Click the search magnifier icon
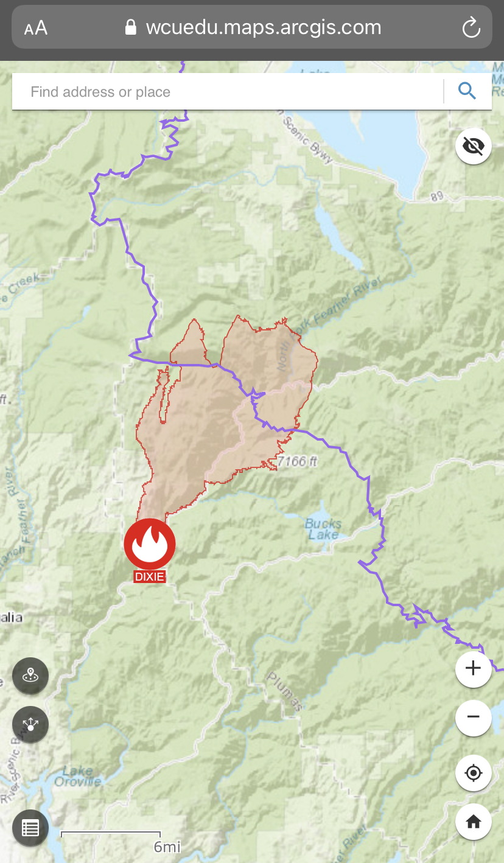Screen dimensions: 504x863 click(x=467, y=91)
